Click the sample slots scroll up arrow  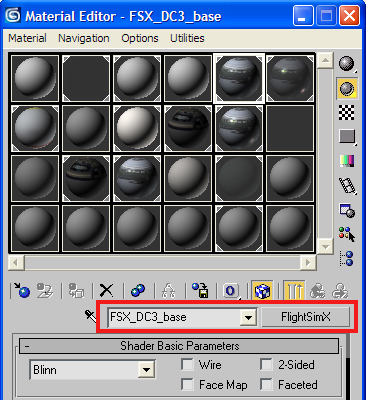coord(325,61)
